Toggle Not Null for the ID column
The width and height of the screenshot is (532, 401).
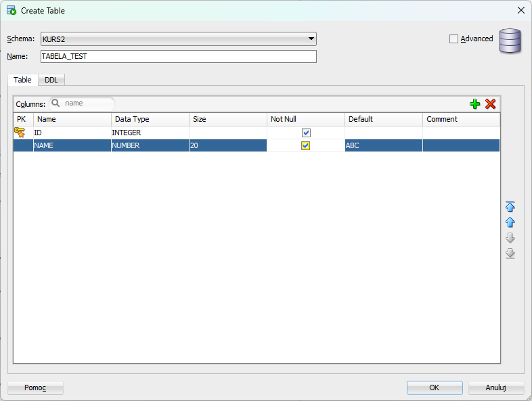(306, 133)
